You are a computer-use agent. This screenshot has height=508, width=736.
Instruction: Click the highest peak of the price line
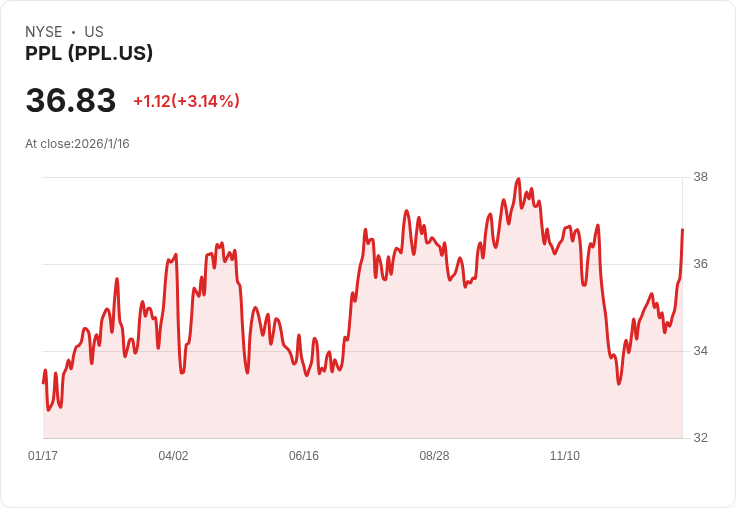click(518, 179)
